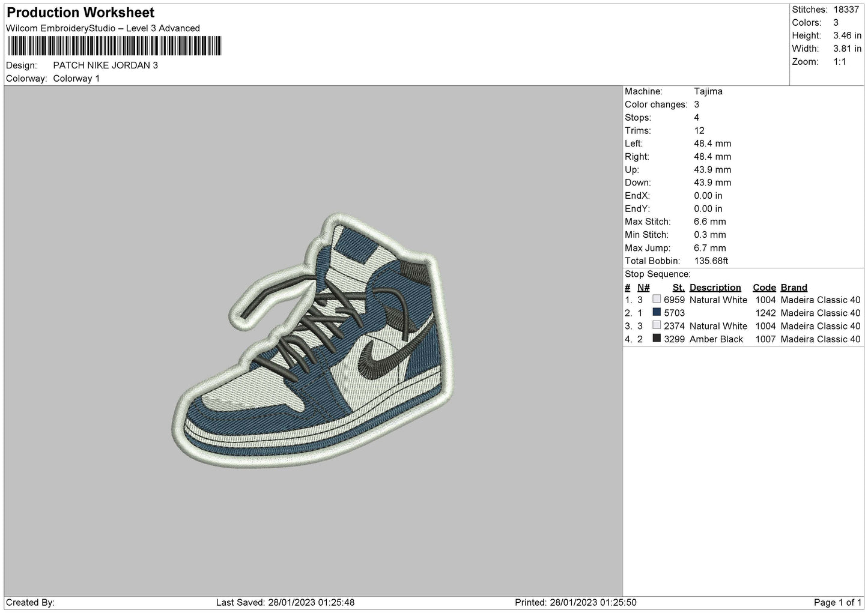Click the height value '3.46 in'
This screenshot has height=613, width=868.
click(x=848, y=35)
